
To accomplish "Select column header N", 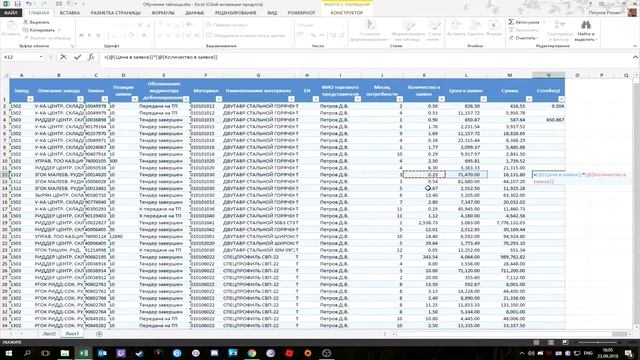I will coord(549,75).
